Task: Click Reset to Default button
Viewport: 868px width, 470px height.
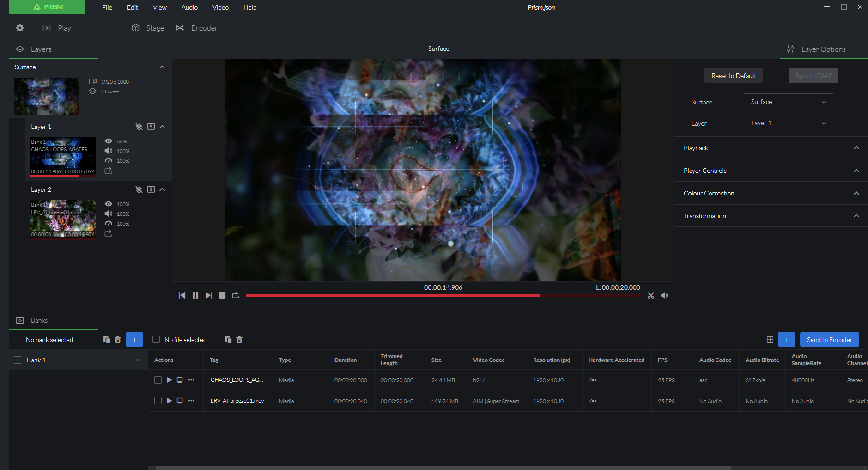Action: click(x=734, y=76)
